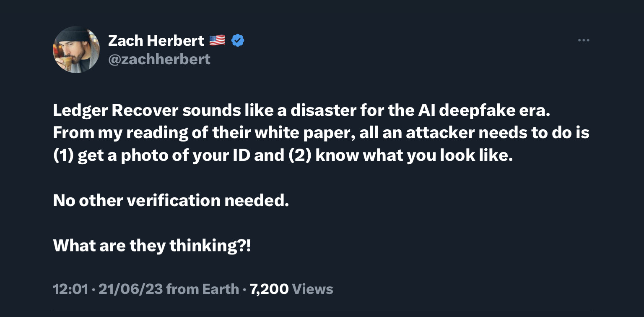The height and width of the screenshot is (317, 644).
Task: Click the line "What are they thinking?!"
Action: coord(152,245)
